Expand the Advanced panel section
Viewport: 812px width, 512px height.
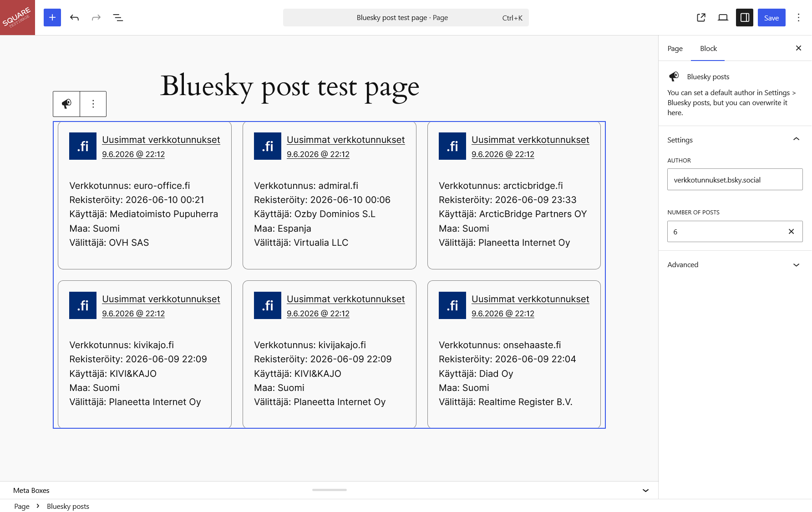[735, 265]
